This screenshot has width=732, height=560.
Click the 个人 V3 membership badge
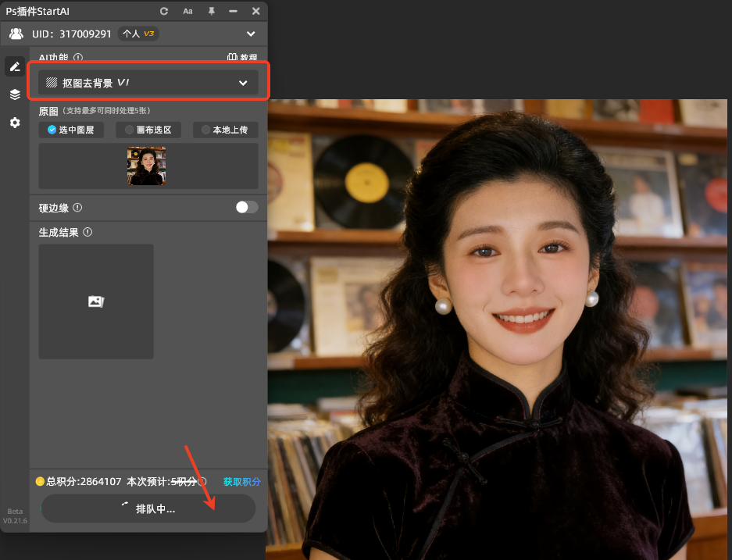[x=137, y=34]
